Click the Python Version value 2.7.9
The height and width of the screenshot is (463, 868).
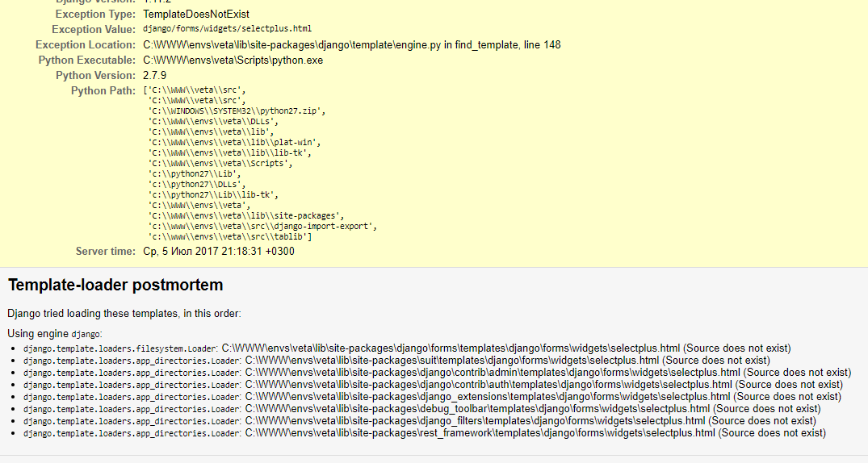pyautogui.click(x=154, y=75)
